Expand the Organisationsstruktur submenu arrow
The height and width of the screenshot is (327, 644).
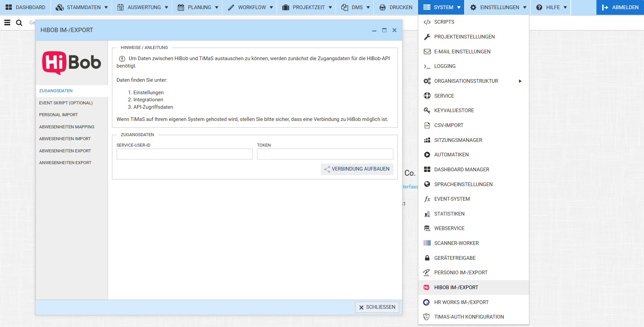[x=520, y=81]
